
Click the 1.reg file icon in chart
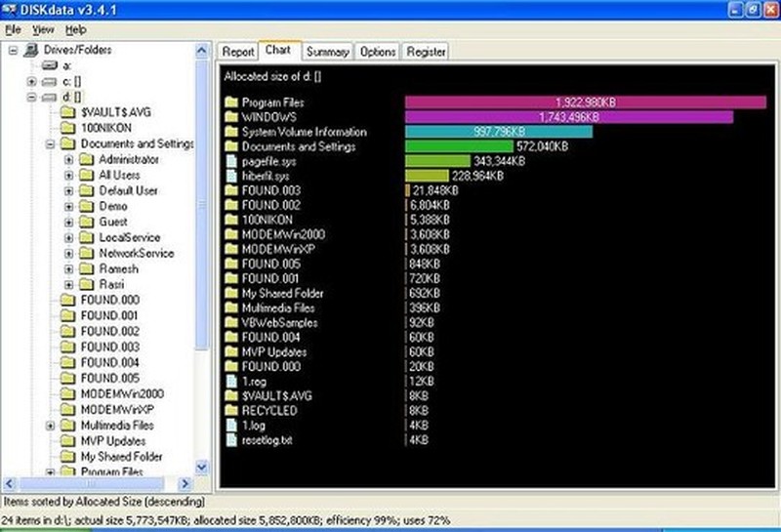[x=231, y=382]
